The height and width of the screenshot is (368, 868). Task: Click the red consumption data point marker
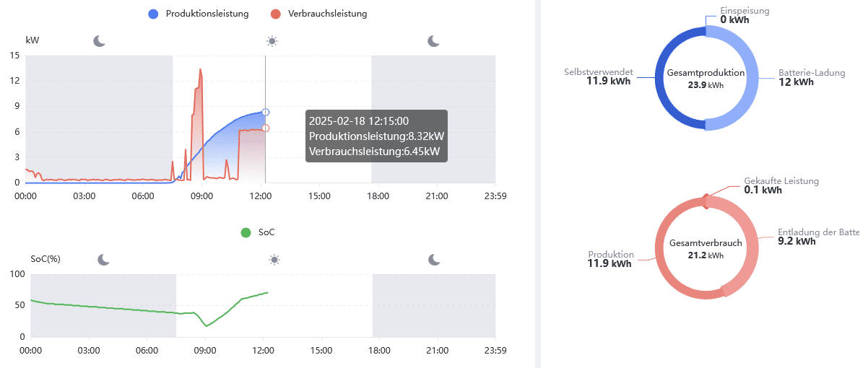(265, 128)
